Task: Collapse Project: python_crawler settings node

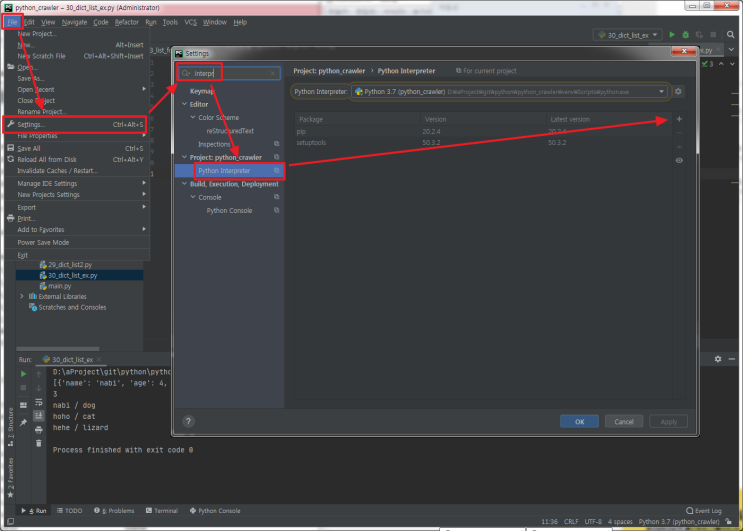Action: 184,157
